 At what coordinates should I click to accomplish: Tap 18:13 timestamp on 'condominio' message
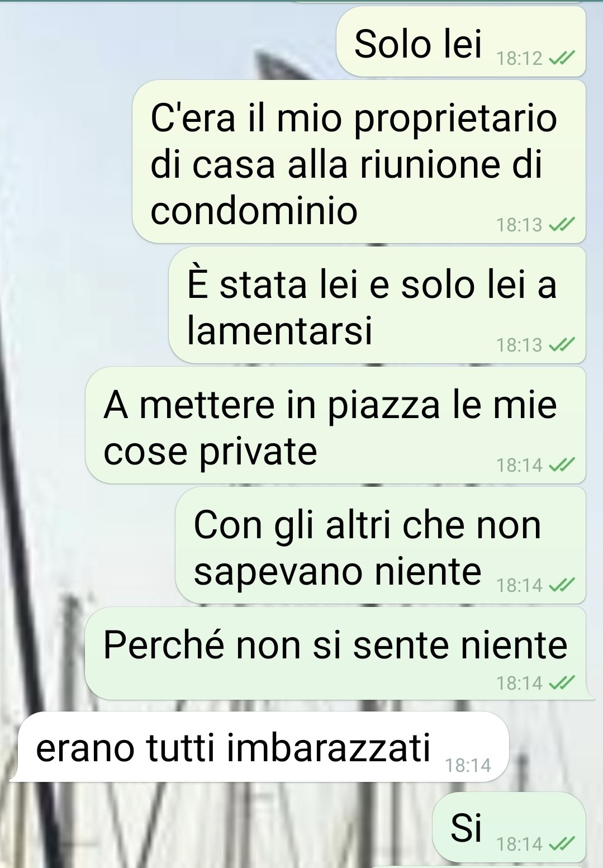(x=520, y=225)
